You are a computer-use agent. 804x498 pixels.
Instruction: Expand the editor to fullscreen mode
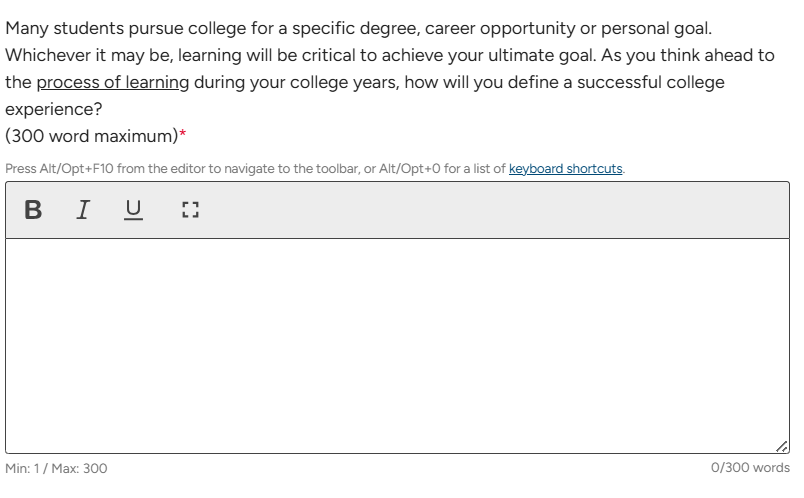[192, 210]
